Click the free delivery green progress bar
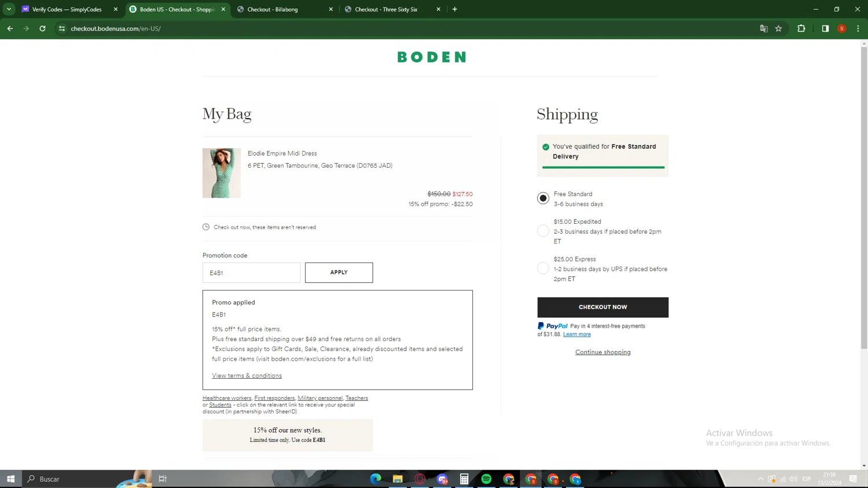The image size is (868, 488). [x=603, y=167]
